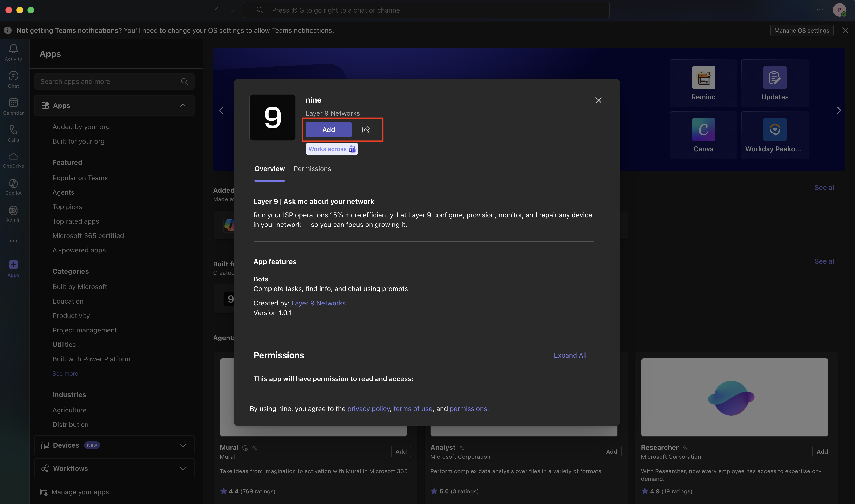
Task: Open OneDrive in sidebar
Action: 13,160
